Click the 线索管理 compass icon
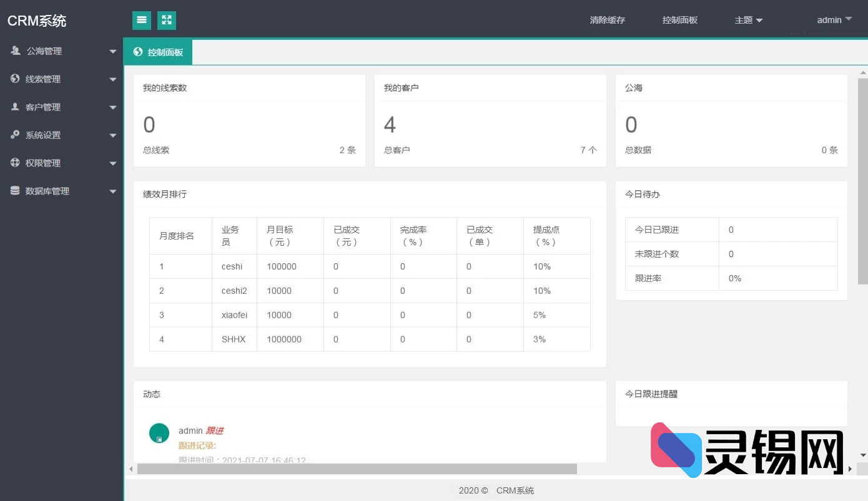The image size is (868, 501). (x=15, y=79)
